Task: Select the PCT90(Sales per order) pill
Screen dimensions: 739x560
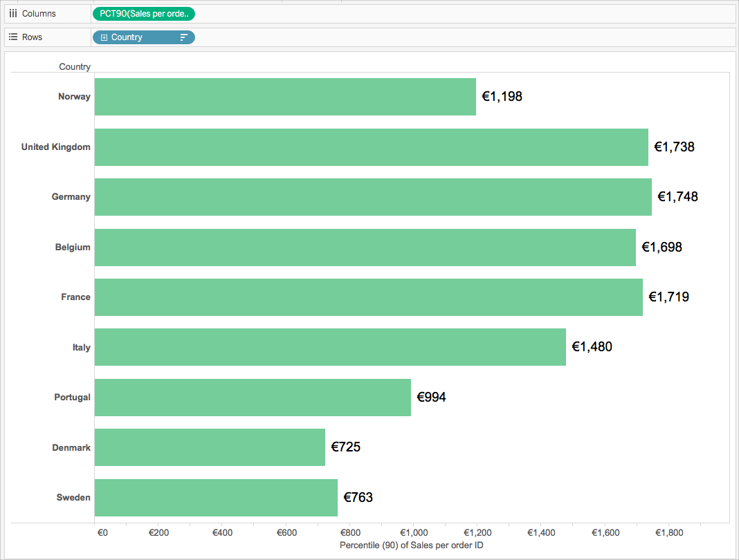Action: click(144, 14)
